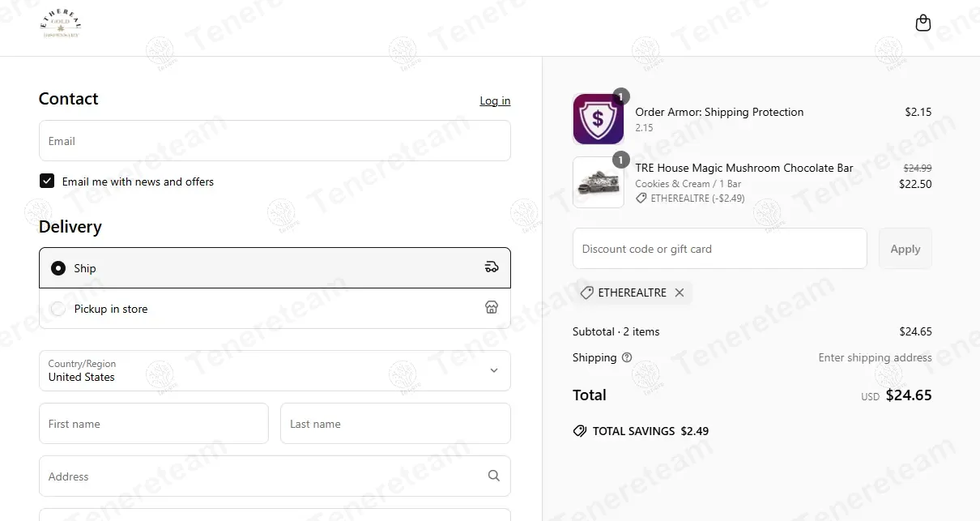This screenshot has width=980, height=521.
Task: Remove the ETHEREALTRE discount code
Action: click(680, 293)
